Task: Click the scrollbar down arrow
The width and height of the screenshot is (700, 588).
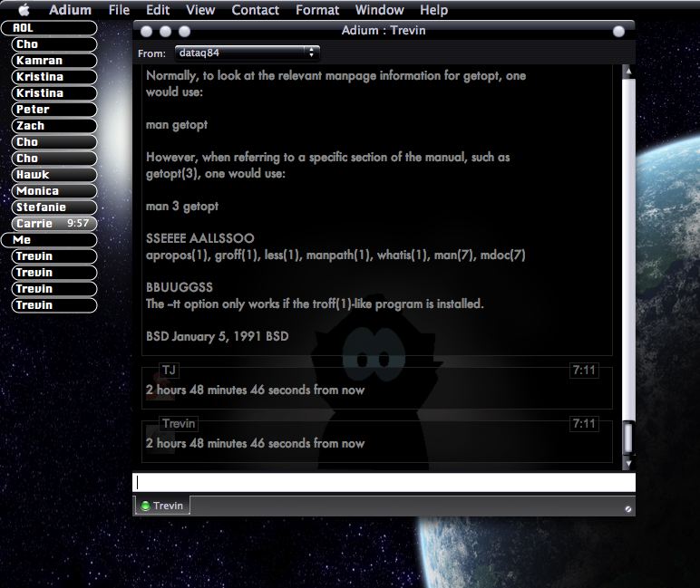Action: pos(628,463)
